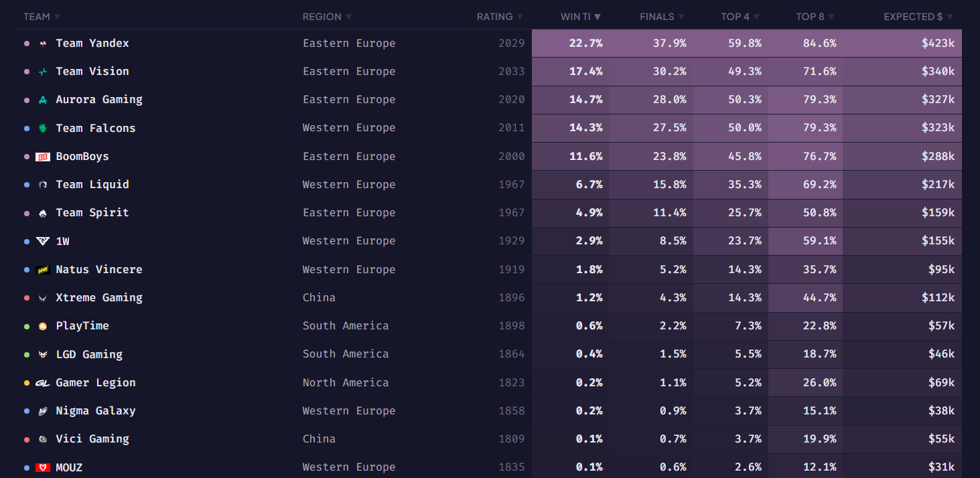Sort table by EXPECTED $ header

918,17
